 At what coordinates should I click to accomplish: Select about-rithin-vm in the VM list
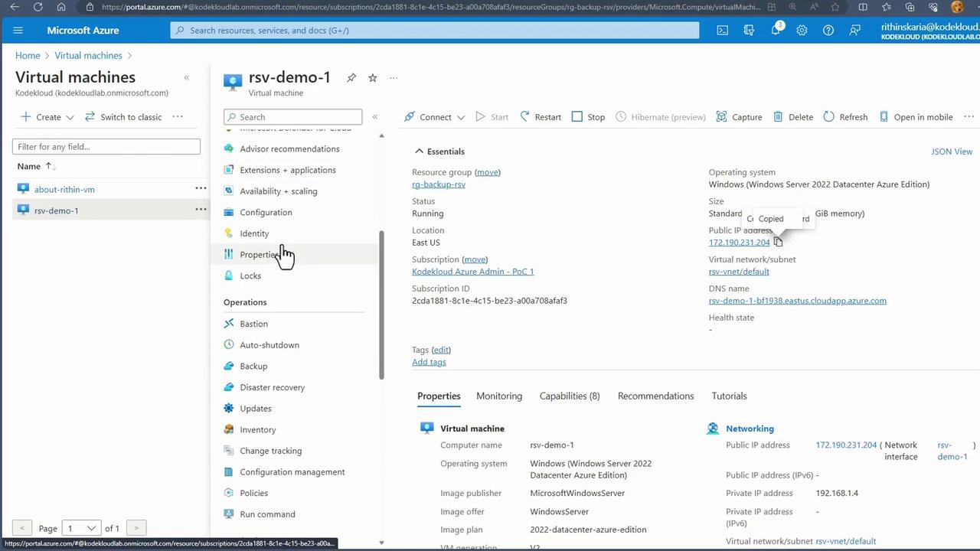64,189
